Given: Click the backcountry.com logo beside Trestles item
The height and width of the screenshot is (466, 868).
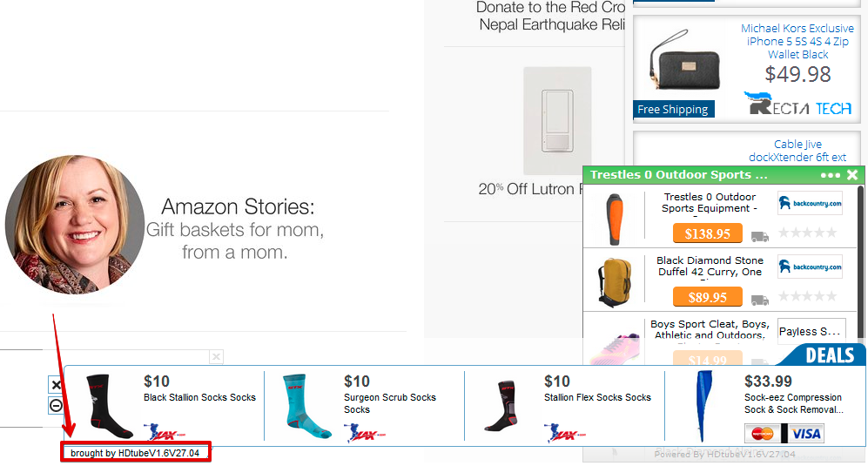Looking at the screenshot, I should pos(810,204).
